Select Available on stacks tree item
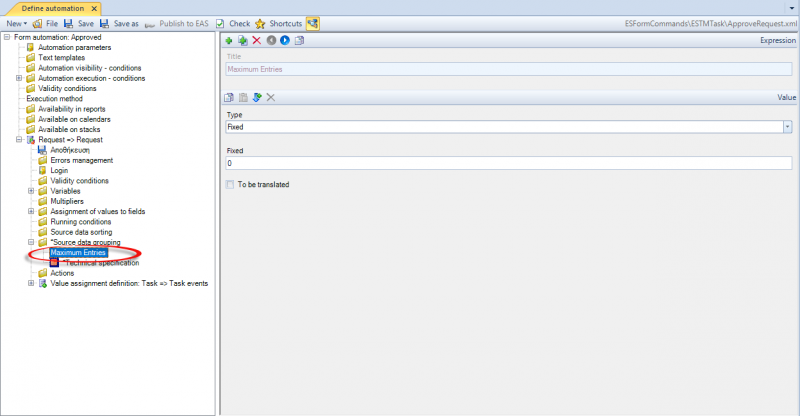Image resolution: width=800 pixels, height=416 pixels. pyautogui.click(x=69, y=129)
